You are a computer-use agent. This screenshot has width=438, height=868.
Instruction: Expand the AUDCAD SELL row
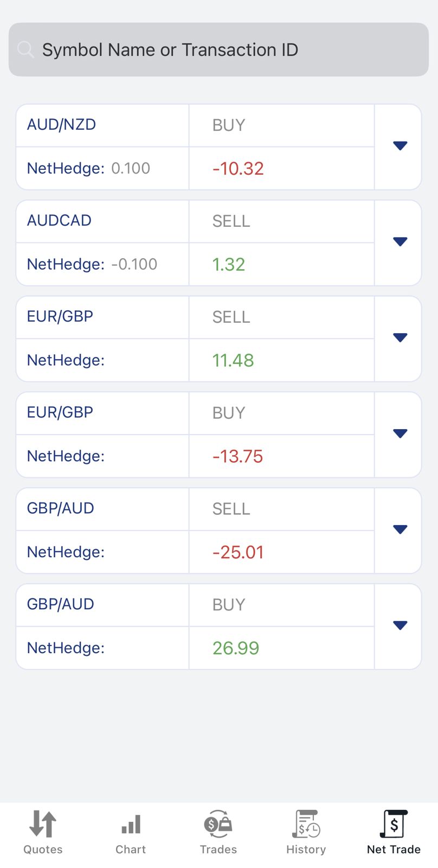(400, 242)
